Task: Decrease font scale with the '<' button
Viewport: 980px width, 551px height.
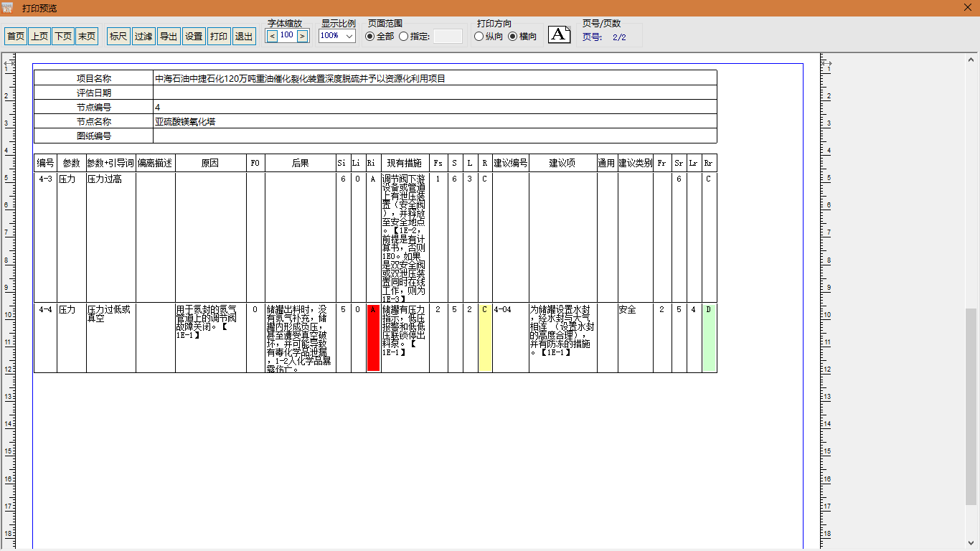Action: tap(272, 35)
